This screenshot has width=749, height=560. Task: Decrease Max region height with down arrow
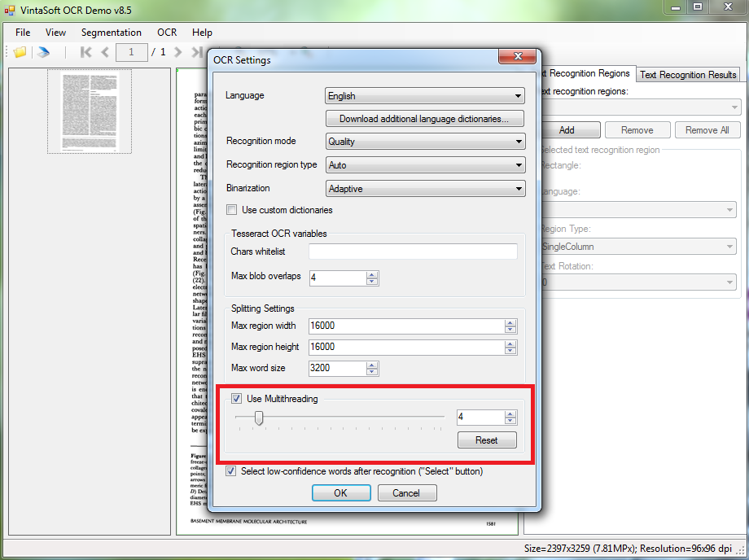click(x=510, y=351)
